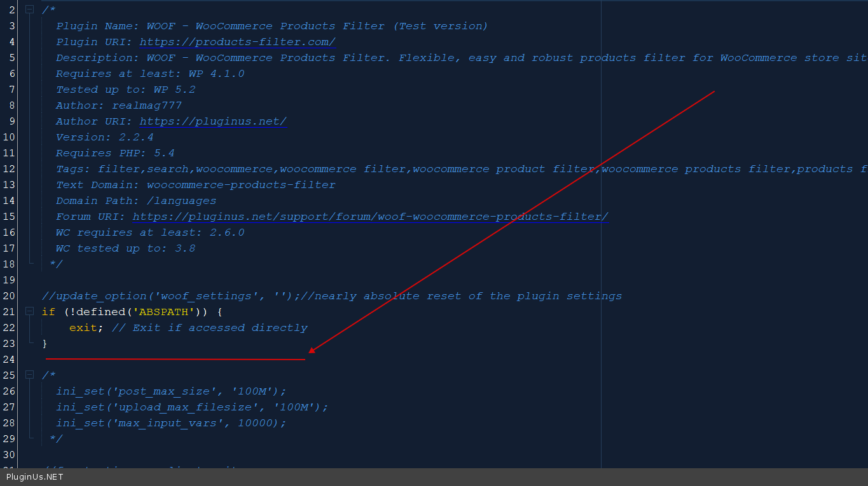868x486 pixels.
Task: Click line number 20 in the gutter
Action: pos(9,296)
